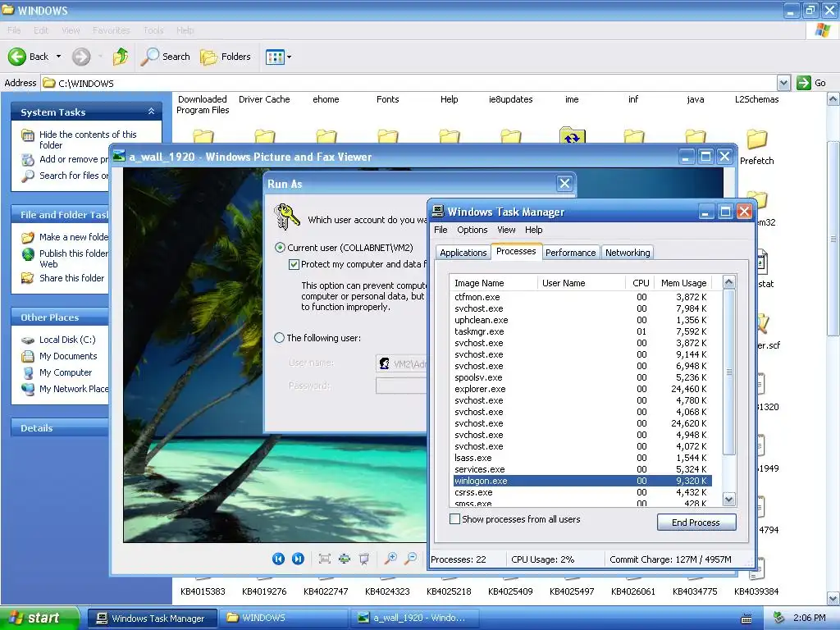The height and width of the screenshot is (630, 840).
Task: Select the lsass.exe process row
Action: click(582, 458)
